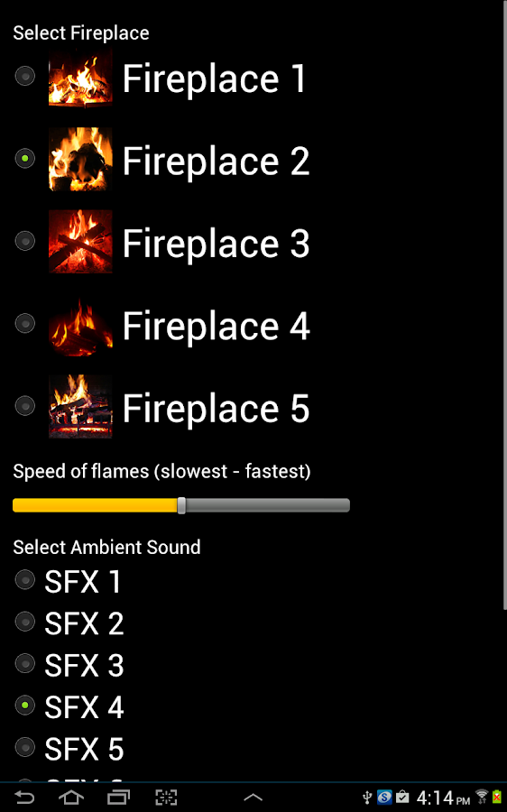The height and width of the screenshot is (812, 507).
Task: Tap the Fireplace 5 thumbnail image
Action: (80, 407)
